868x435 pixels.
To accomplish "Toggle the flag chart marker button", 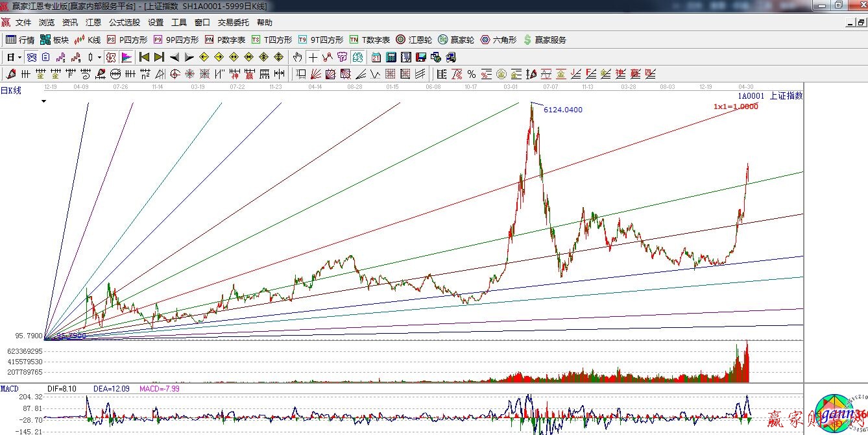I will pyautogui.click(x=126, y=57).
